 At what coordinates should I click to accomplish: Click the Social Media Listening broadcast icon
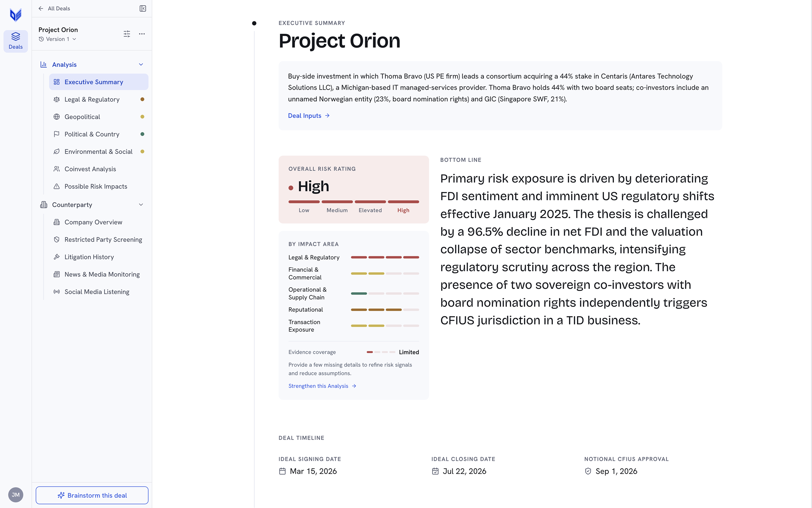click(57, 292)
